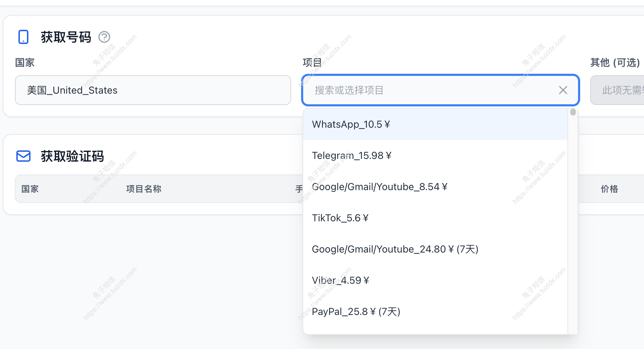Screen dimensions: 644x349
Task: Clear the project search with the X icon
Action: [x=563, y=90]
